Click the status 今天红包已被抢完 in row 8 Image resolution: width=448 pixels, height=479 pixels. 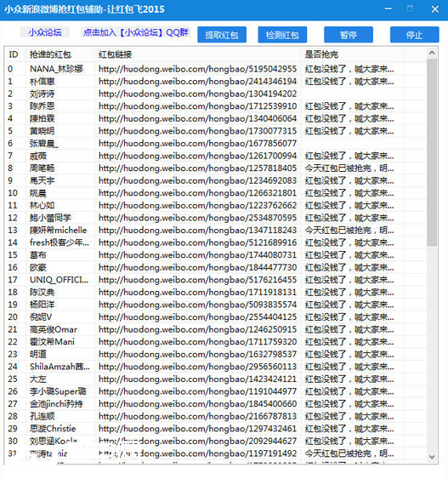[349, 168]
